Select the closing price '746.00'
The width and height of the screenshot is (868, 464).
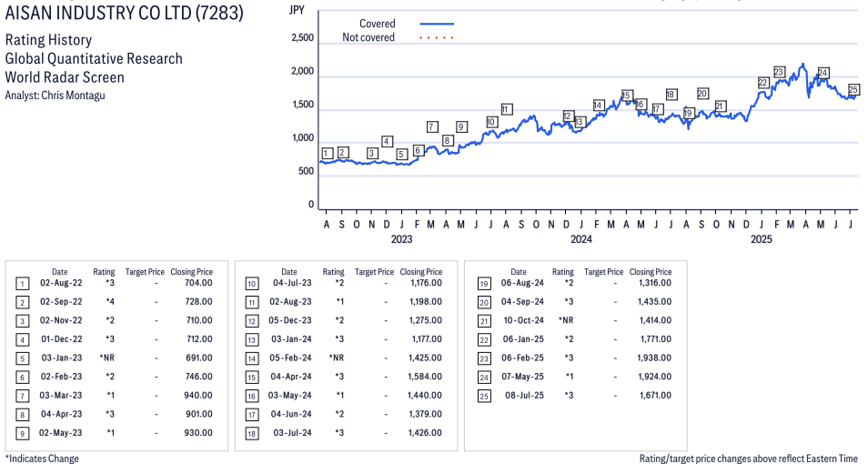(198, 377)
